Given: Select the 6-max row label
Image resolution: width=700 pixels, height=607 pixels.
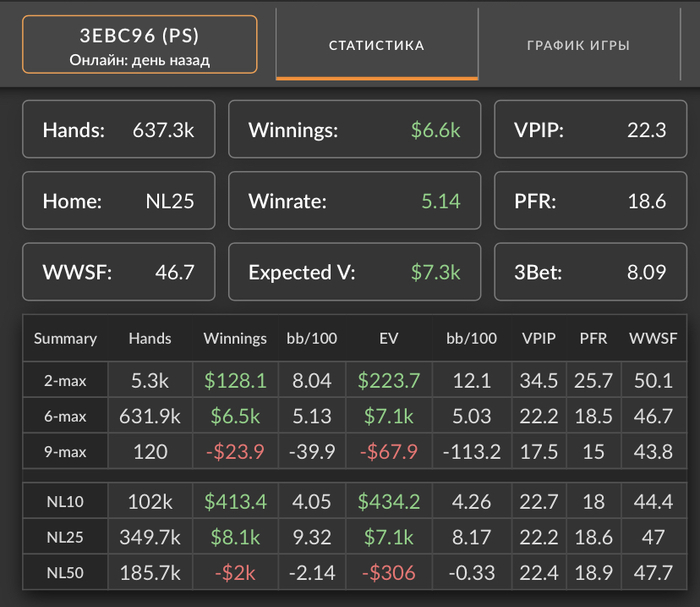Looking at the screenshot, I should pos(65,416).
